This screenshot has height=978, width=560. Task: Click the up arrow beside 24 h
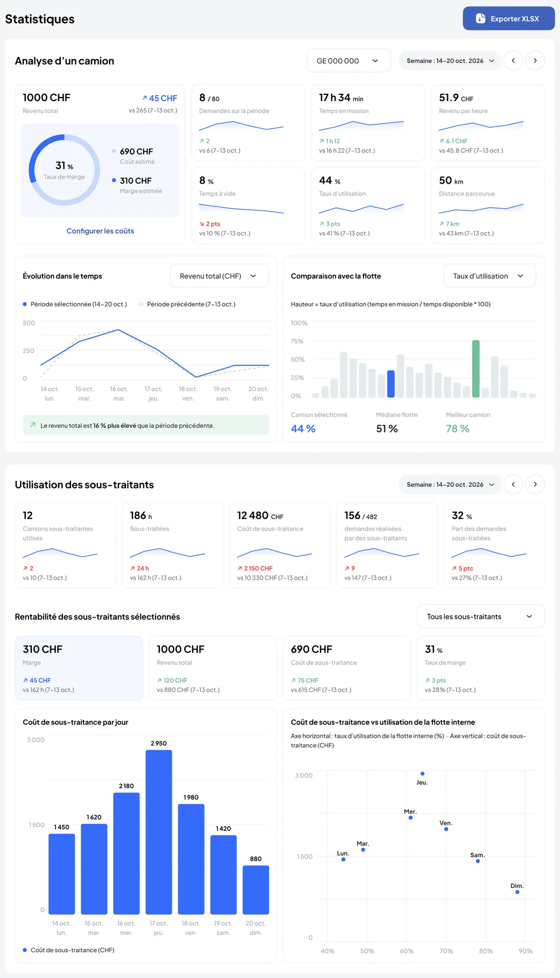coord(132,568)
